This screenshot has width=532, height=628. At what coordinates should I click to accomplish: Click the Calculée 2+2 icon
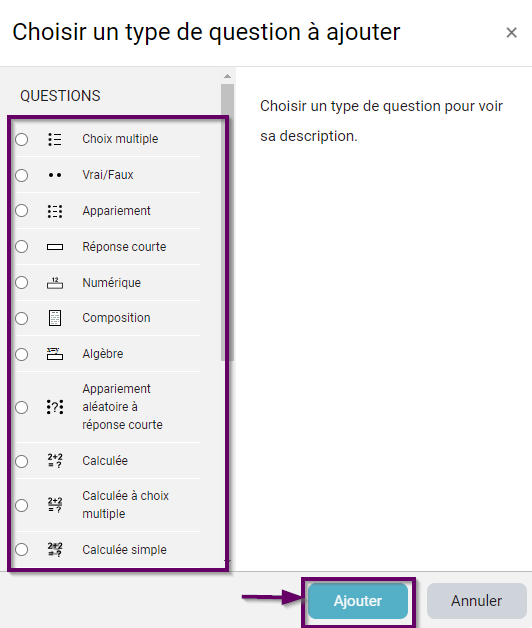[x=55, y=461]
